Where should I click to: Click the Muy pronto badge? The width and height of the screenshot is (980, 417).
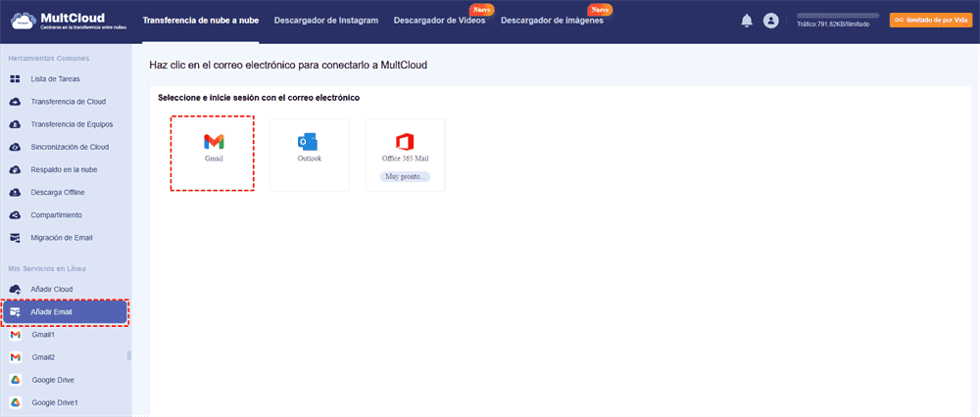(405, 176)
